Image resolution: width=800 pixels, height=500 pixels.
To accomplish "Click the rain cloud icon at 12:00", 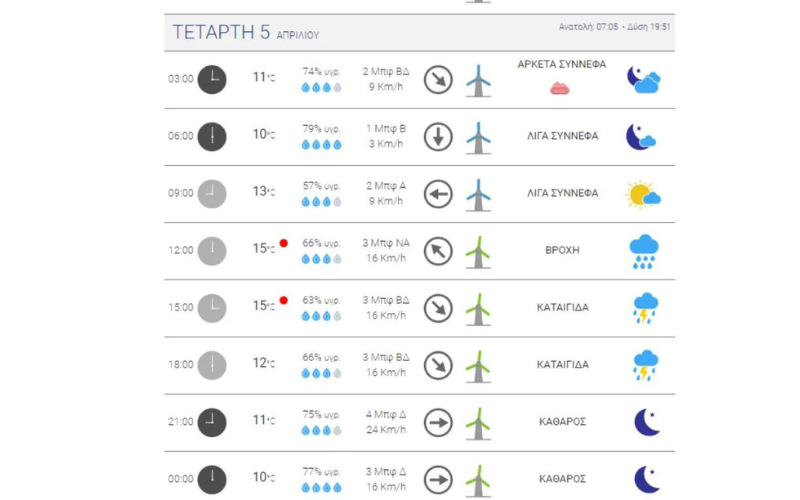I will [644, 251].
